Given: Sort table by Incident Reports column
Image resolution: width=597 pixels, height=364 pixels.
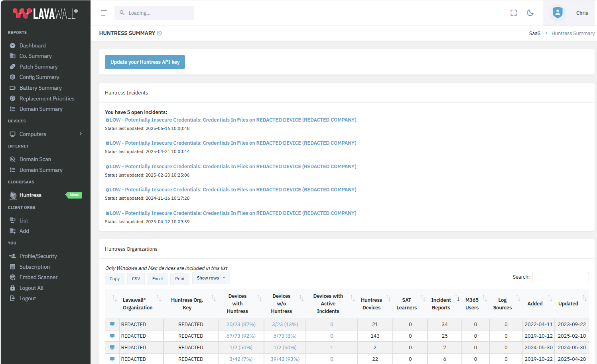Looking at the screenshot, I should tap(457, 299).
